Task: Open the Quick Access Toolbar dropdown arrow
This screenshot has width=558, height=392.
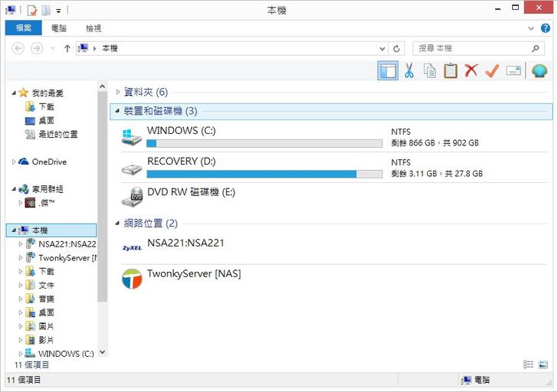Action: click(58, 11)
